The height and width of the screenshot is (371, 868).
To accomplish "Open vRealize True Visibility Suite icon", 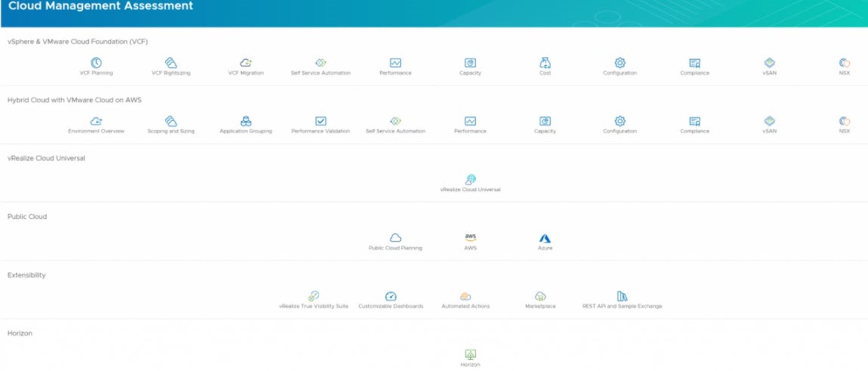I will pos(314,296).
